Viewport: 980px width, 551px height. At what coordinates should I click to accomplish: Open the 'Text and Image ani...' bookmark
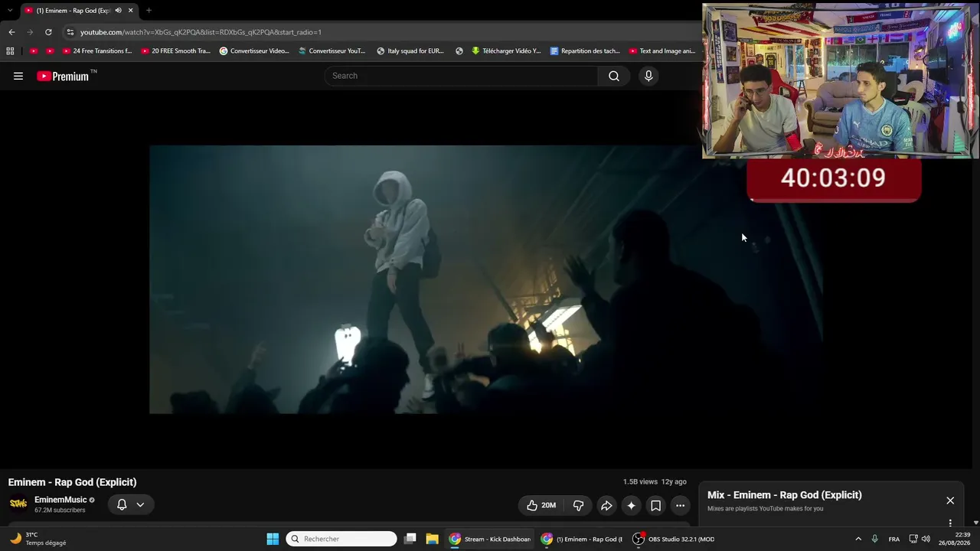coord(662,51)
